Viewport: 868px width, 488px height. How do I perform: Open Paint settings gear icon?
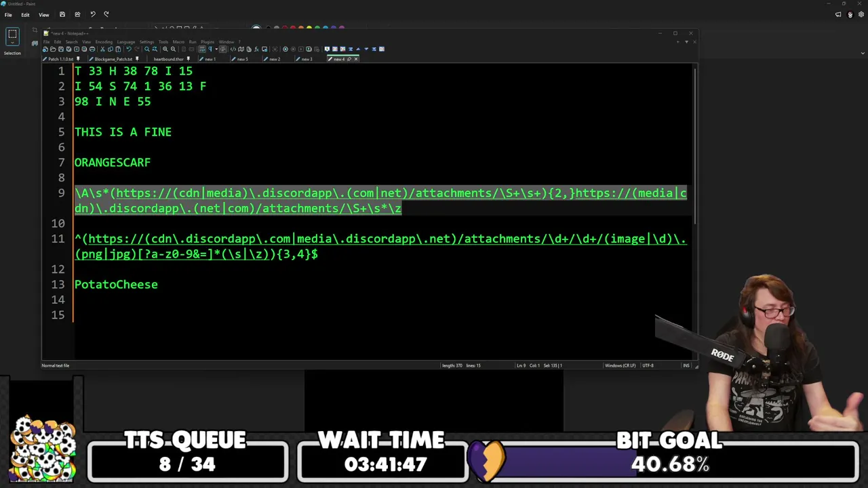pos(862,14)
